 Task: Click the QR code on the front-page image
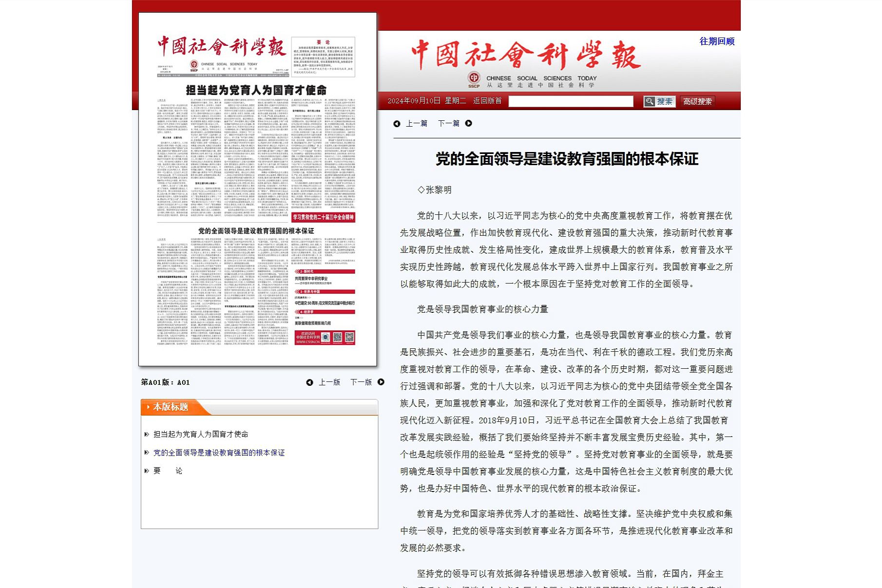[349, 337]
